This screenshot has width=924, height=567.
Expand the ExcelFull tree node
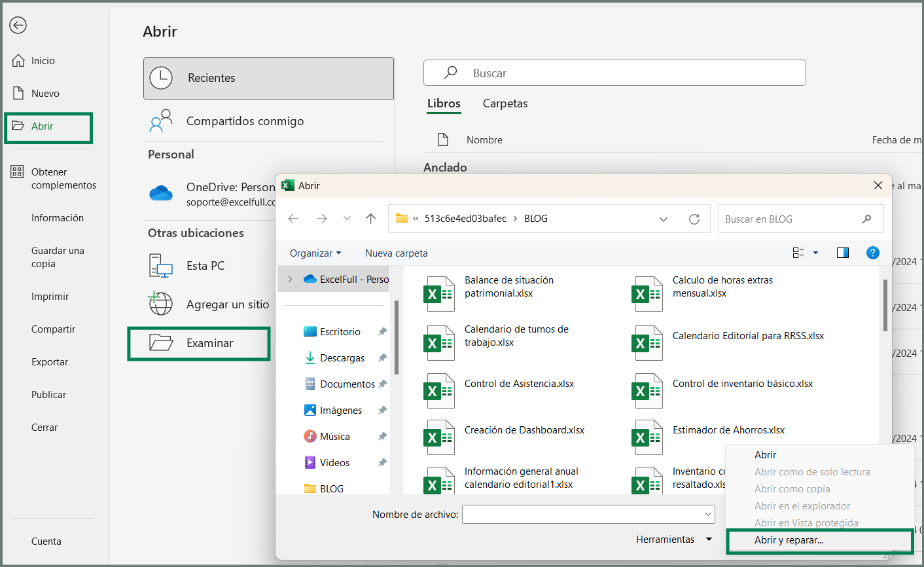point(290,280)
